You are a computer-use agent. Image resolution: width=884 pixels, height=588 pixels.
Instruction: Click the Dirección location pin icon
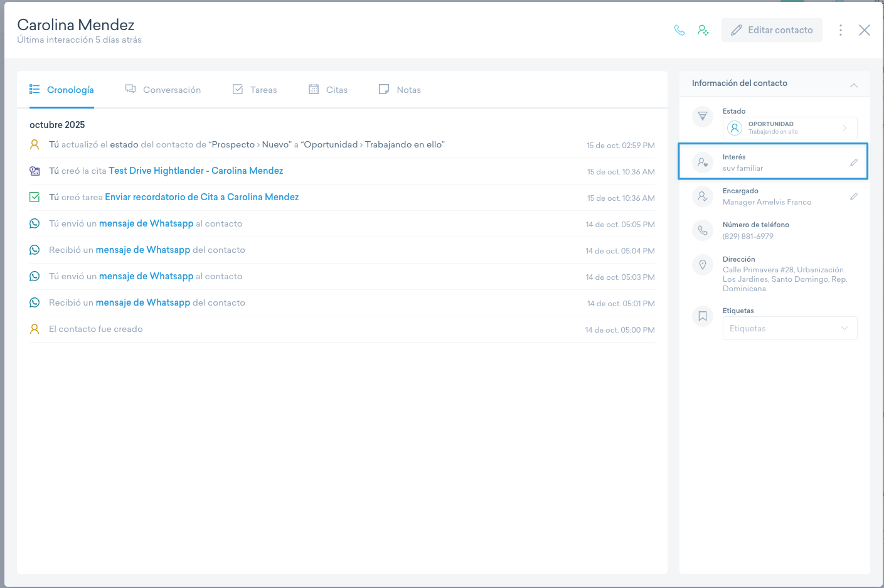tap(703, 265)
